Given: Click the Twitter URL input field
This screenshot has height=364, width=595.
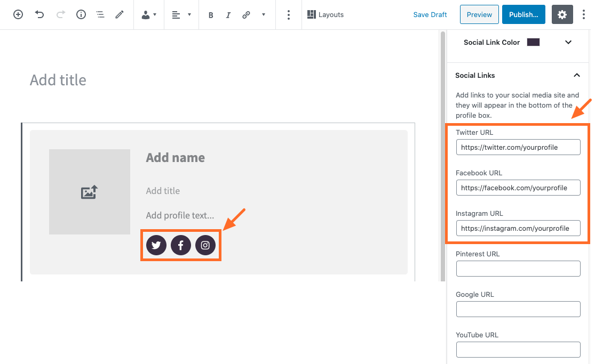Looking at the screenshot, I should coord(518,147).
